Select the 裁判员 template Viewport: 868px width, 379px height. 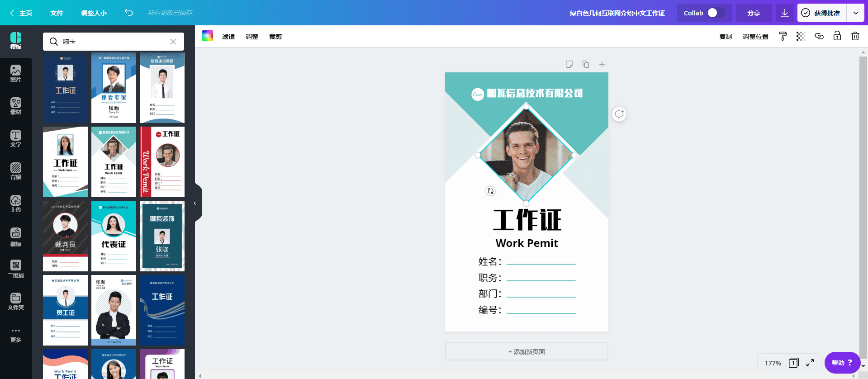pos(65,236)
